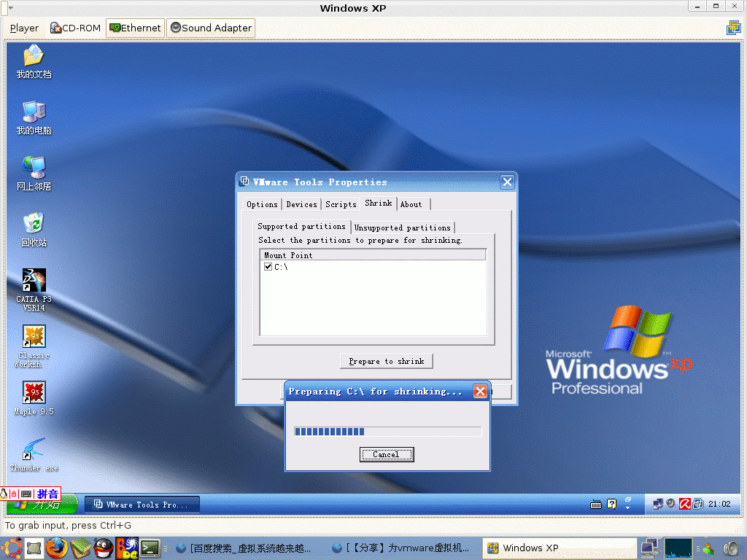The image size is (747, 560).
Task: Open the Avira antivirus tray icon
Action: (684, 504)
